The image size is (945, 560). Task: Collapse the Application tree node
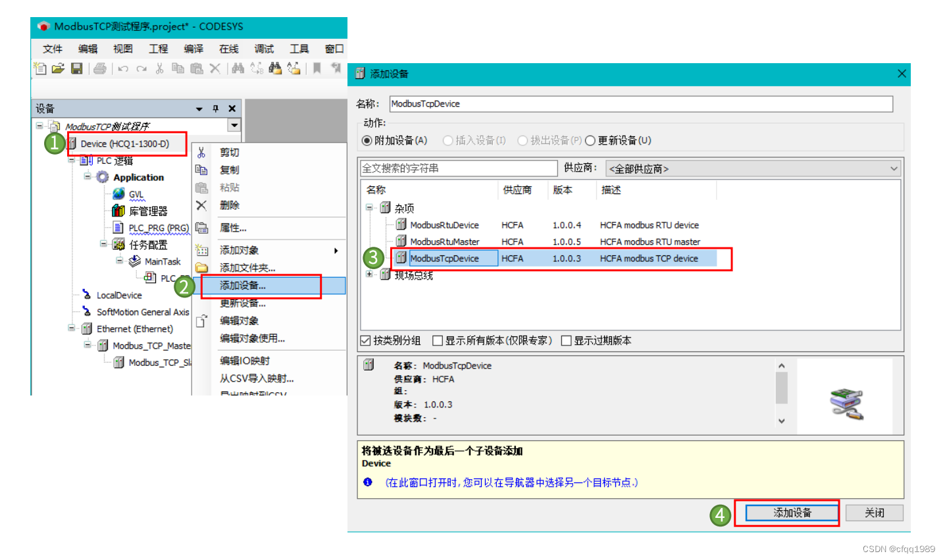[88, 176]
